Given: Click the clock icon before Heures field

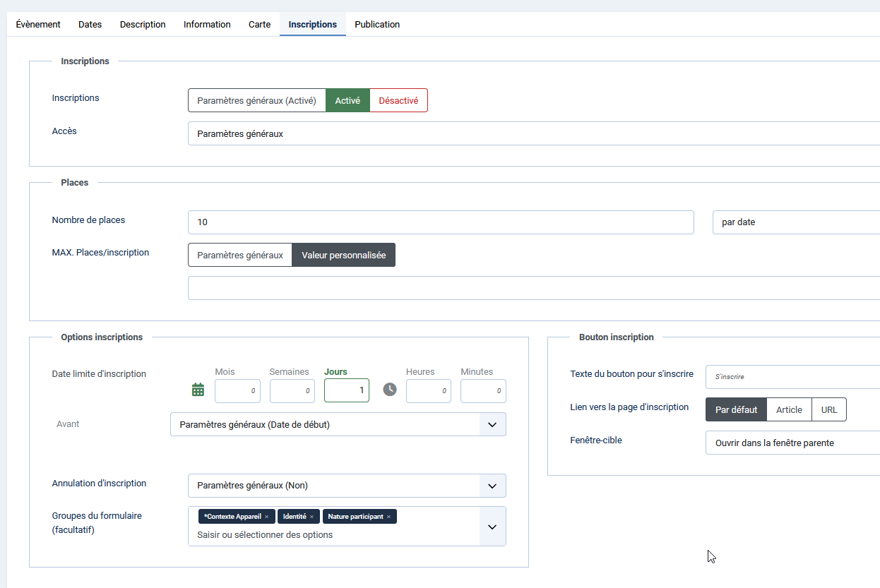Looking at the screenshot, I should click(390, 390).
